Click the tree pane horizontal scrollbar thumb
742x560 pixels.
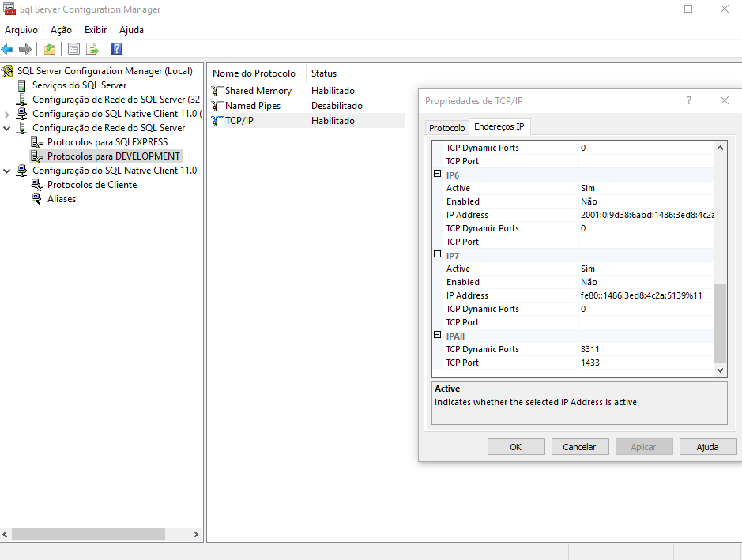tap(89, 534)
